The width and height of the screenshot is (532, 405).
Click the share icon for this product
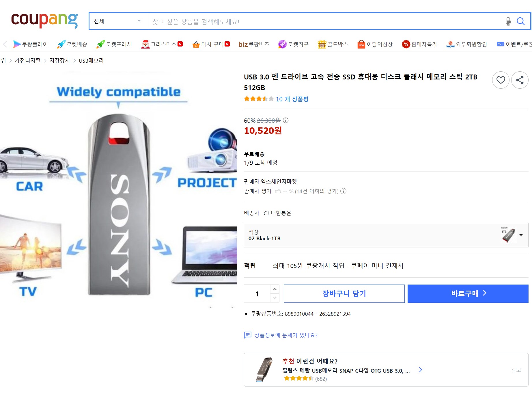(x=520, y=80)
